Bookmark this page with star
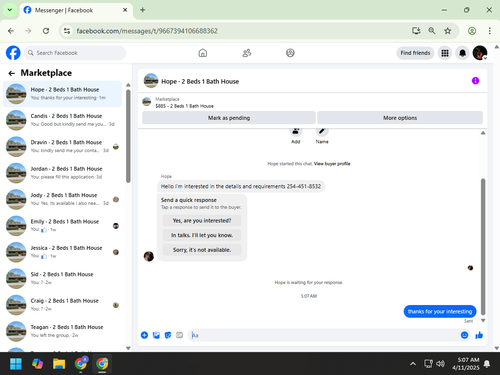 pyautogui.click(x=447, y=31)
